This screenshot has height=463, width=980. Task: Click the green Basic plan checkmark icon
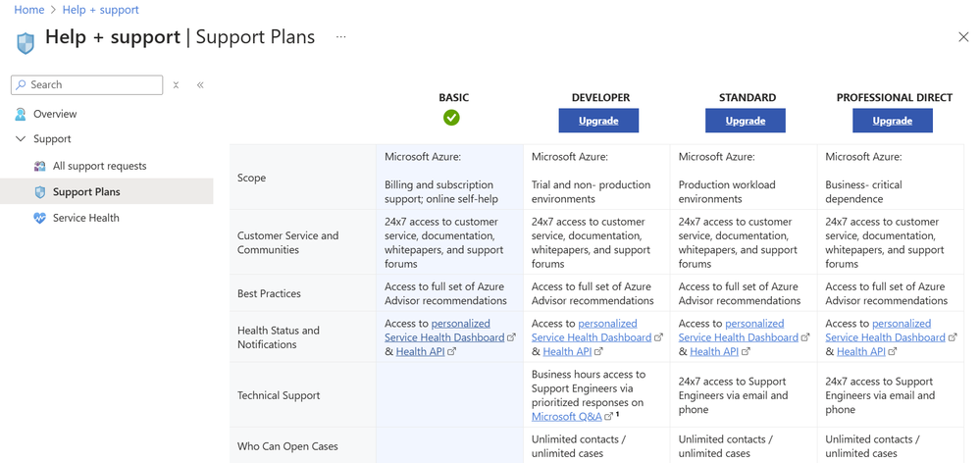(451, 118)
